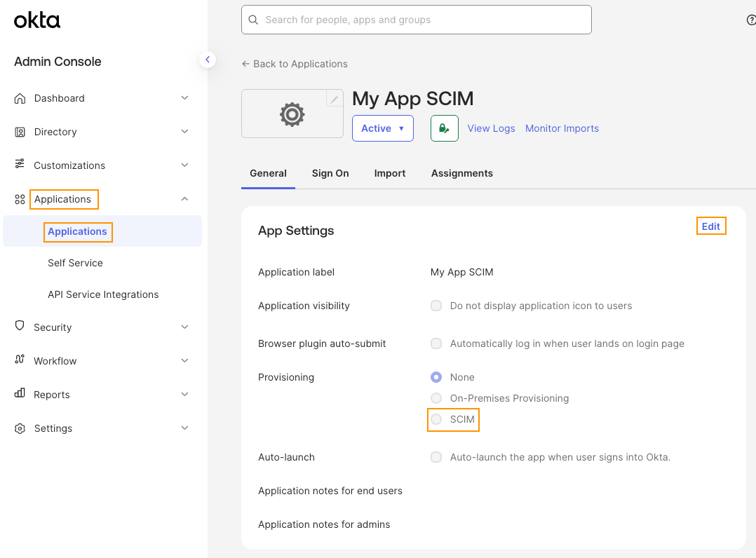Viewport: 756px width, 558px height.
Task: Expand the Reports menu chevron
Action: [184, 395]
